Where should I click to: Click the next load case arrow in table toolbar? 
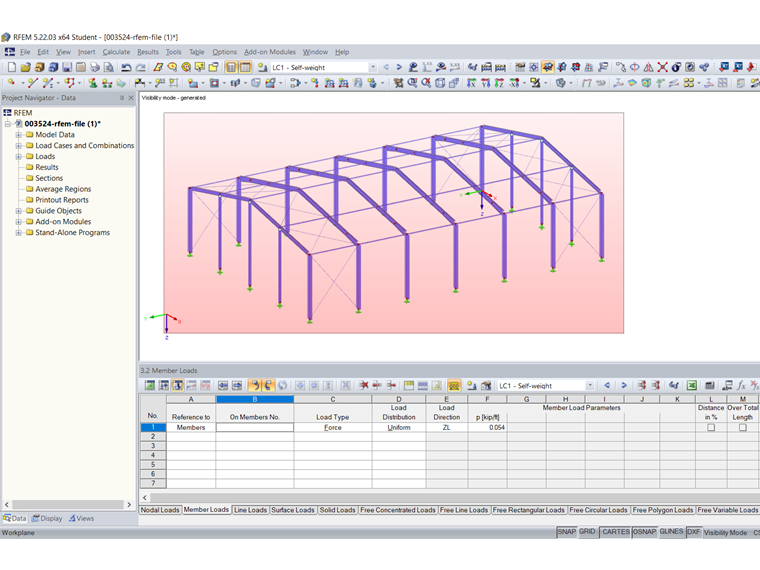click(x=624, y=385)
